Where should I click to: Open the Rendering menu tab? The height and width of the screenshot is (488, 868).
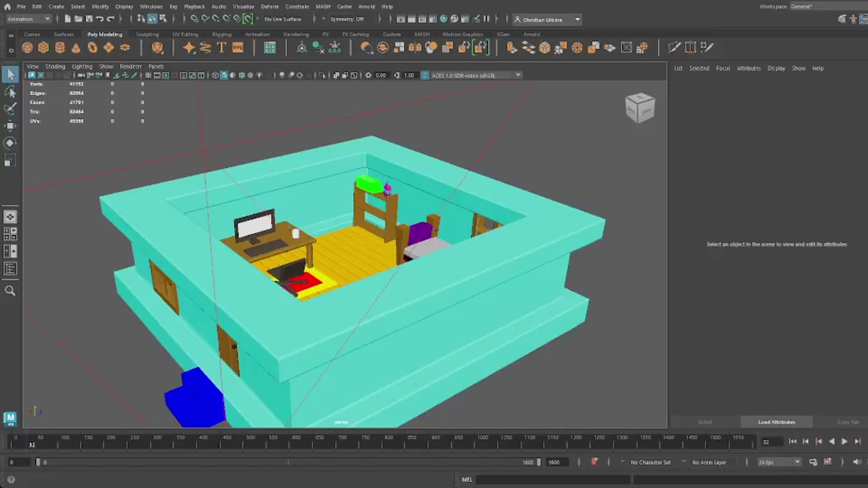[296, 34]
